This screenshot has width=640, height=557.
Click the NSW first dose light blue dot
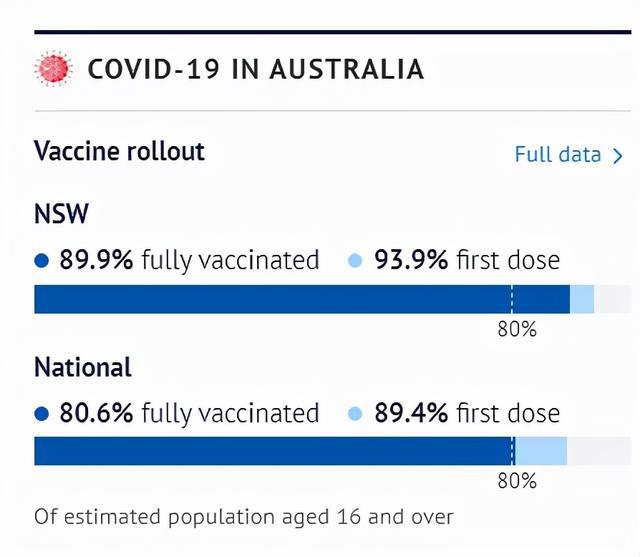tap(355, 260)
